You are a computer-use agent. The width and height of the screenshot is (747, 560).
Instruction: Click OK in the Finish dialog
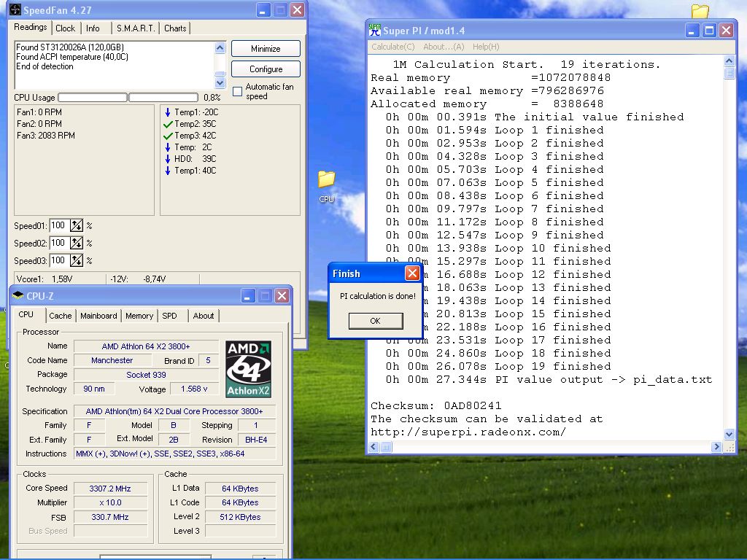tap(376, 321)
